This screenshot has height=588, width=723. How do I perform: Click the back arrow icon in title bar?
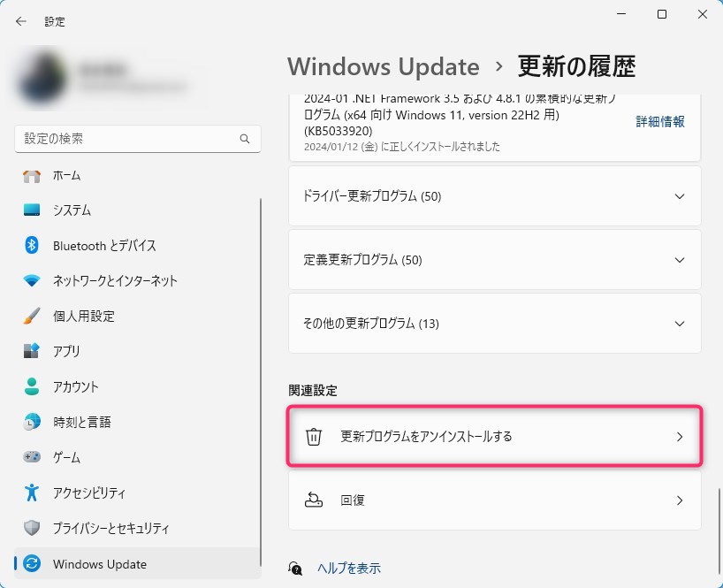(21, 21)
